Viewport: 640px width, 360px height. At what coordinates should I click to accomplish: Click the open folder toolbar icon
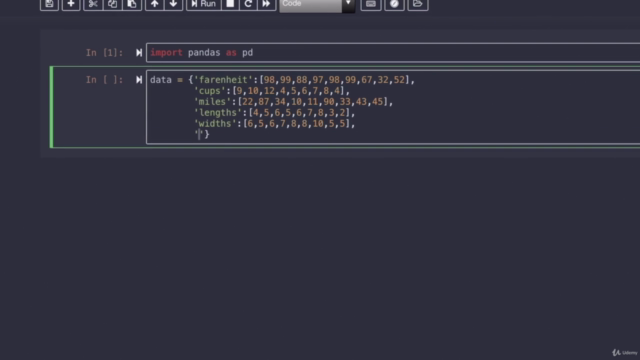pos(417,4)
